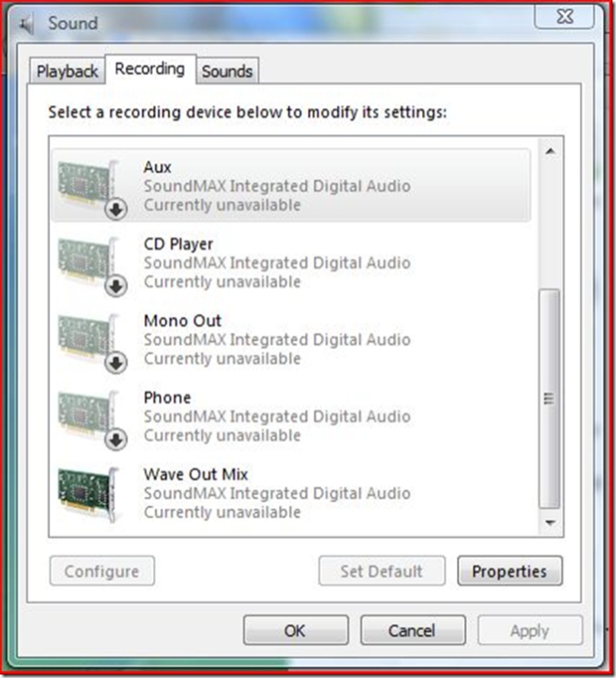Click the Configure button
616x678 pixels.
pyautogui.click(x=102, y=571)
